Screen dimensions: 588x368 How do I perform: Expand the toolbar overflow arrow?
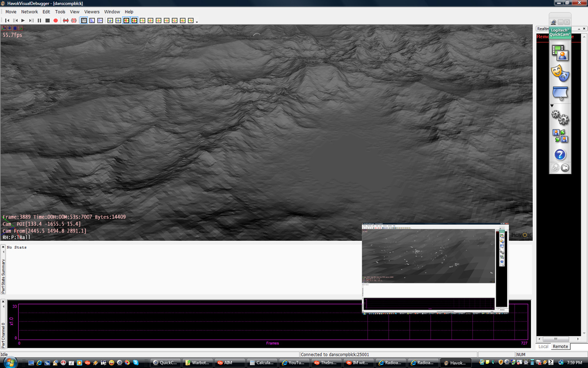point(197,22)
